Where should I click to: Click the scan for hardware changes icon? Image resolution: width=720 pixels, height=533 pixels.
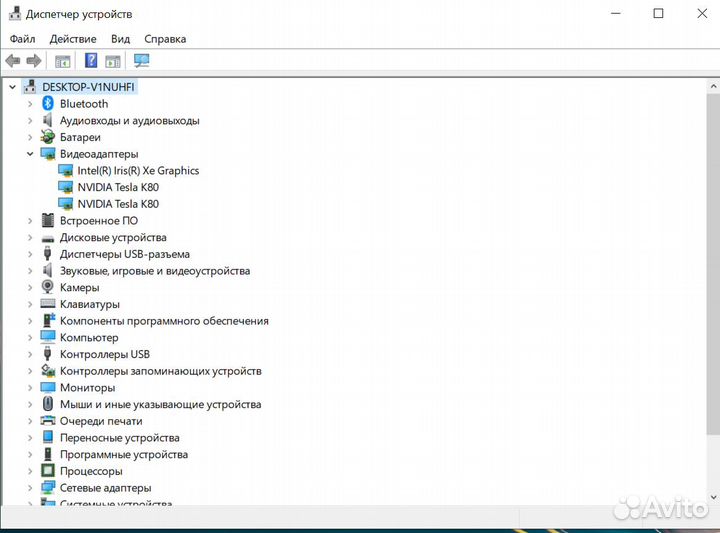click(x=141, y=61)
